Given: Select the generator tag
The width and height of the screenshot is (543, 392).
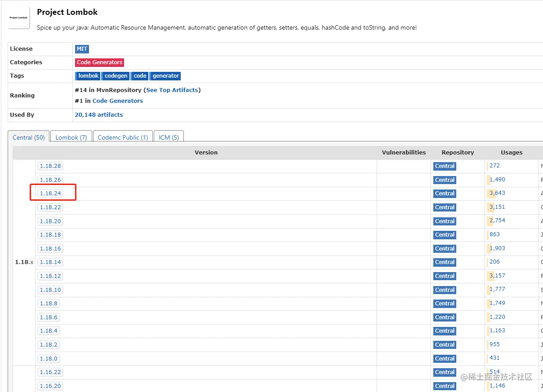Looking at the screenshot, I should [165, 76].
